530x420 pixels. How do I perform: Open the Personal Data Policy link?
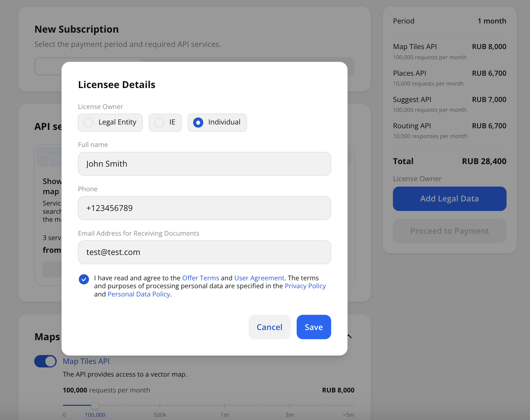(x=139, y=294)
